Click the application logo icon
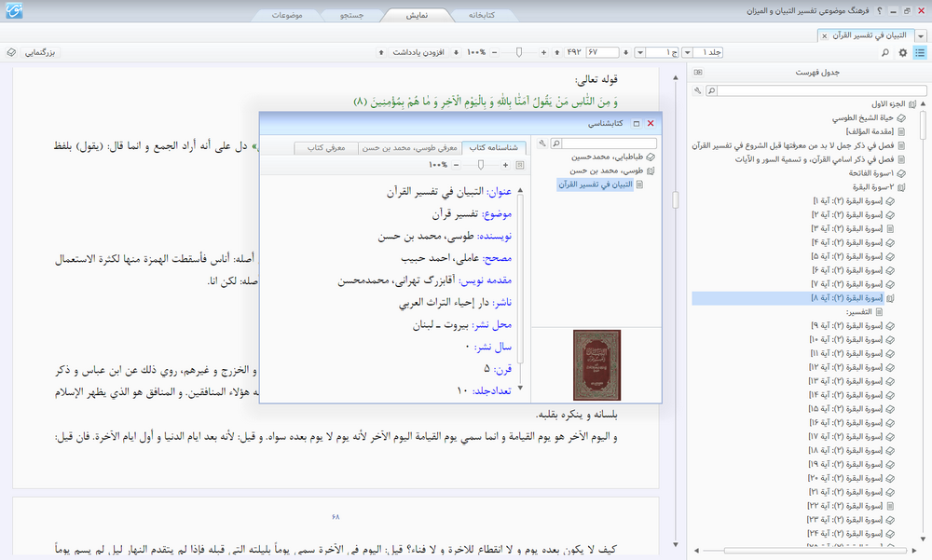932x560 pixels. pyautogui.click(x=14, y=10)
